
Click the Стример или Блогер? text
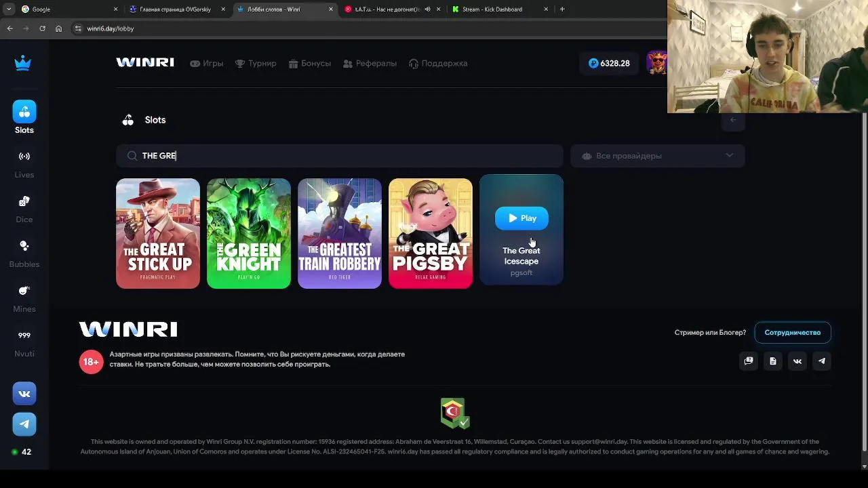(710, 333)
